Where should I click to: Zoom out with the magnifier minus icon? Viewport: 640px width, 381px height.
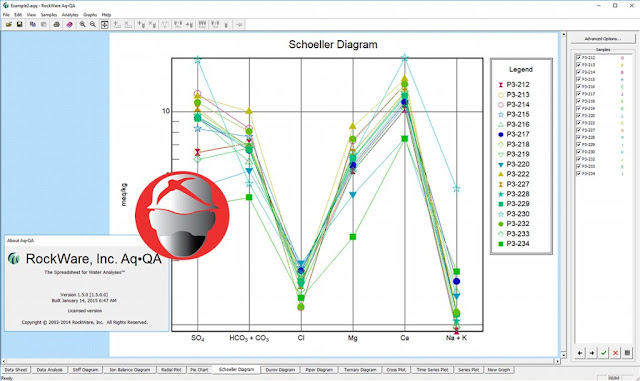[93, 25]
